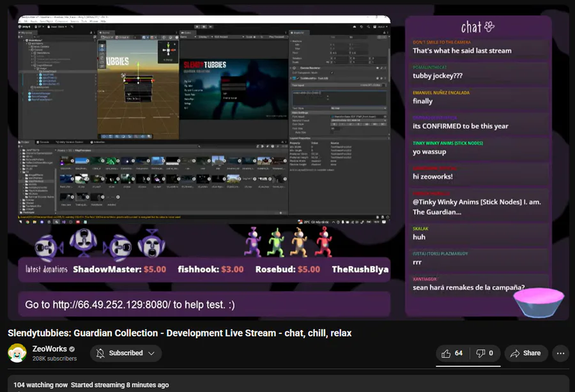Viewport: 575px width, 392px height.
Task: Click the fishhook: $3.00 donation text
Action: 210,269
